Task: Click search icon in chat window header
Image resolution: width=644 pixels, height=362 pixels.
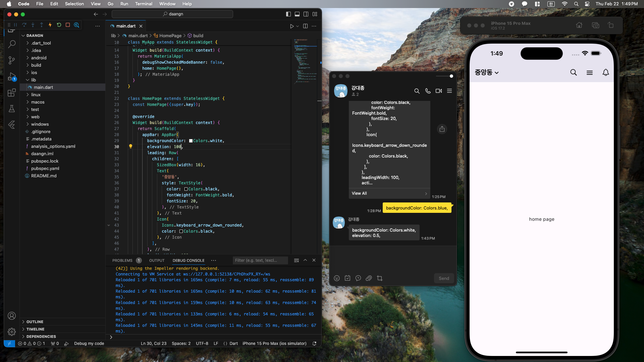Action: (x=417, y=91)
